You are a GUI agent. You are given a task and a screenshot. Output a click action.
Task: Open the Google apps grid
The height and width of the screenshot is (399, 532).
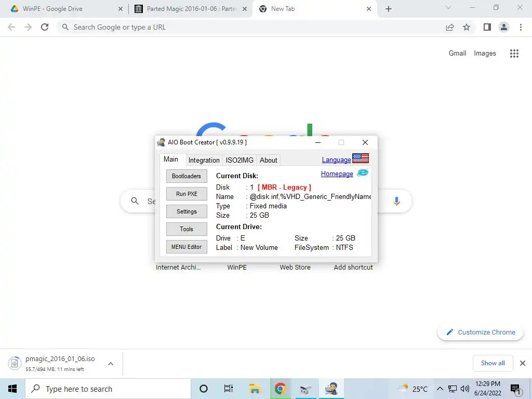[514, 54]
